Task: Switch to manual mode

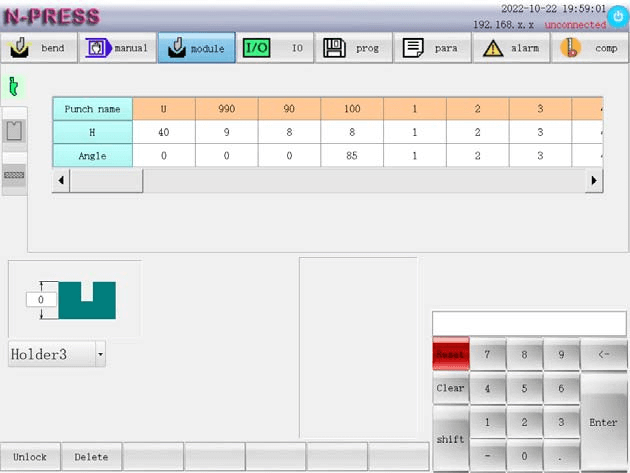Action: pos(117,48)
